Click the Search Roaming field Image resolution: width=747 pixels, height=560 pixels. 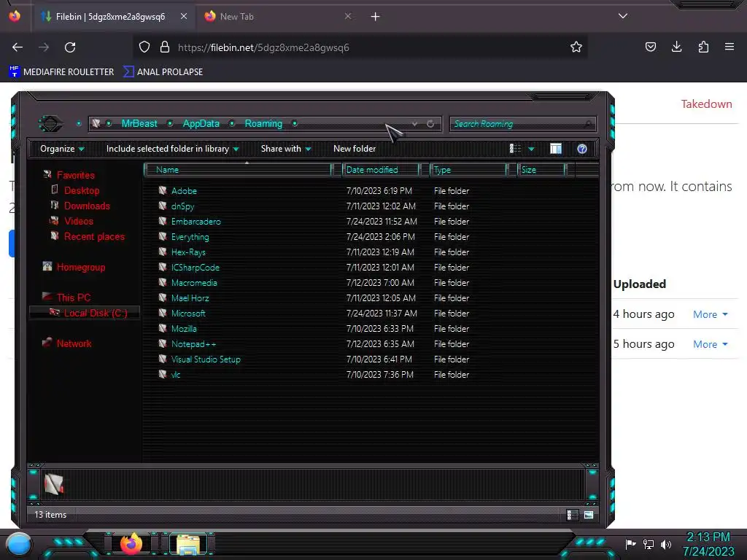tap(522, 124)
